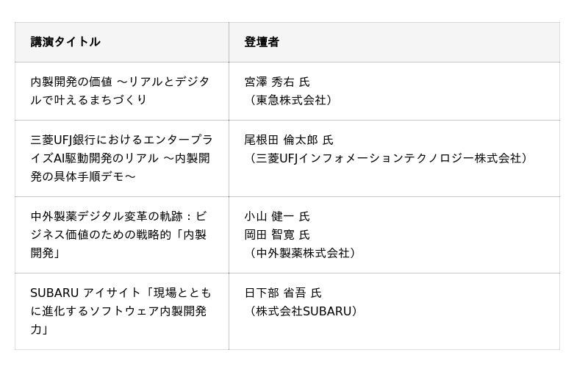This screenshot has height=372, width=588.
Task: Click the 登壇者 column header
Action: (x=262, y=42)
